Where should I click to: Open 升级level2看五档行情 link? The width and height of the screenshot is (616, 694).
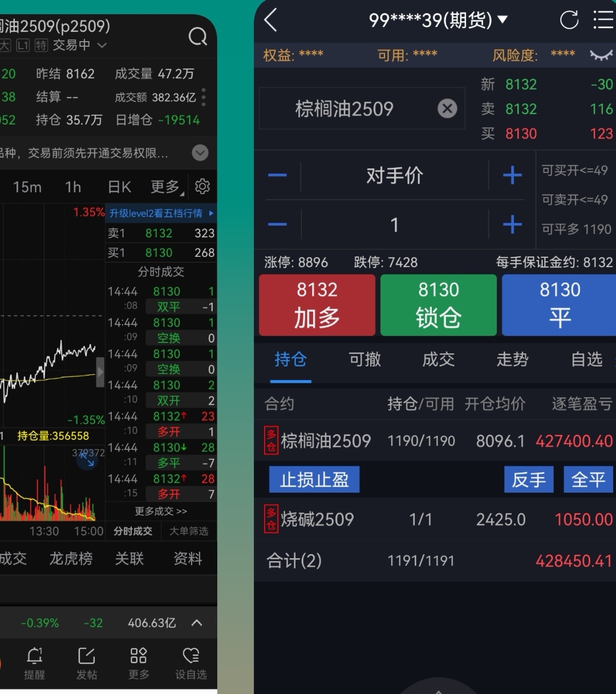point(161,213)
